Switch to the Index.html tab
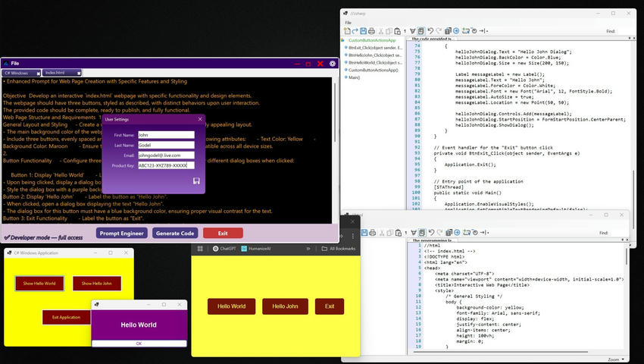The height and width of the screenshot is (364, 644). [55, 73]
